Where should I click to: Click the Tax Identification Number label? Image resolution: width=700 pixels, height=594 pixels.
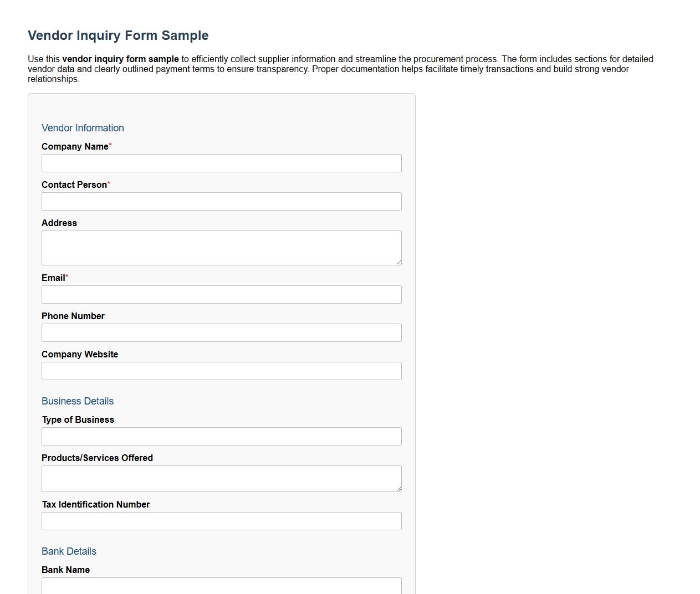[x=96, y=504]
